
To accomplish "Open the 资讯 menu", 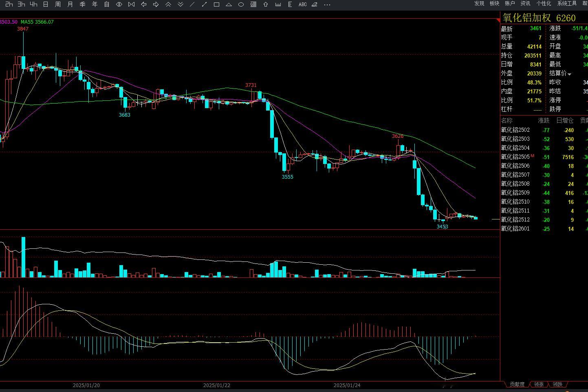I will [525, 3].
